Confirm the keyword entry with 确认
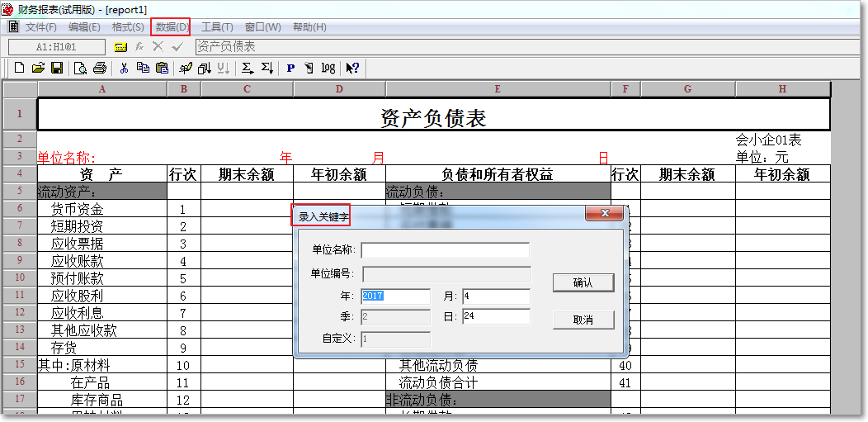Viewport: 868px width, 422px height. click(x=583, y=283)
